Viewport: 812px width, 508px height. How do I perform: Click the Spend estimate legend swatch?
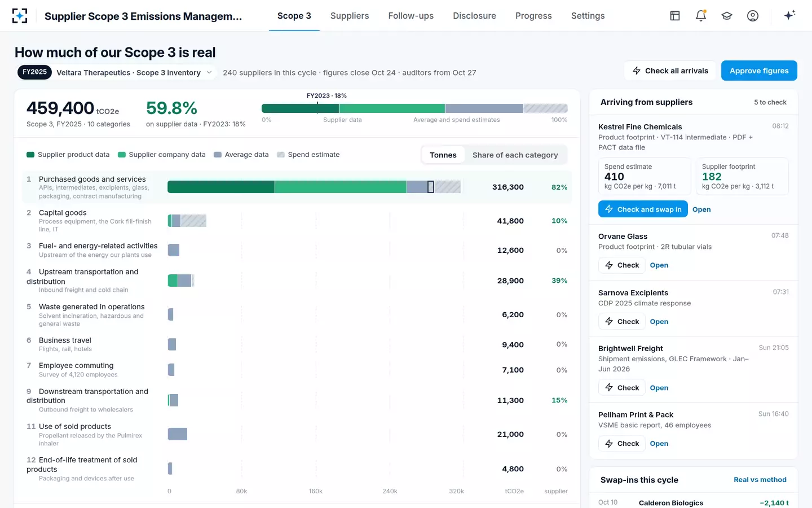coord(281,155)
